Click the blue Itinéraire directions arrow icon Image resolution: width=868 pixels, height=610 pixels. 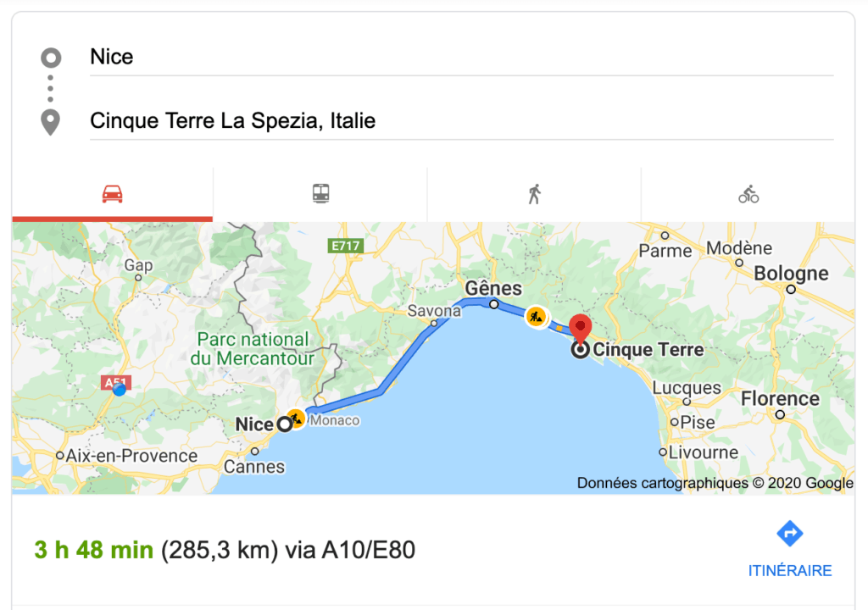pyautogui.click(x=790, y=534)
